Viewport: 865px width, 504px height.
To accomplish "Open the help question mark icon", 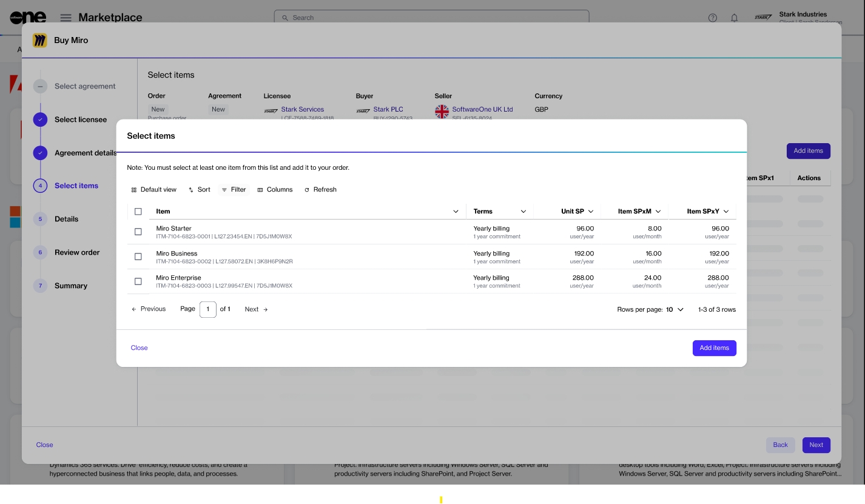I will tap(713, 18).
